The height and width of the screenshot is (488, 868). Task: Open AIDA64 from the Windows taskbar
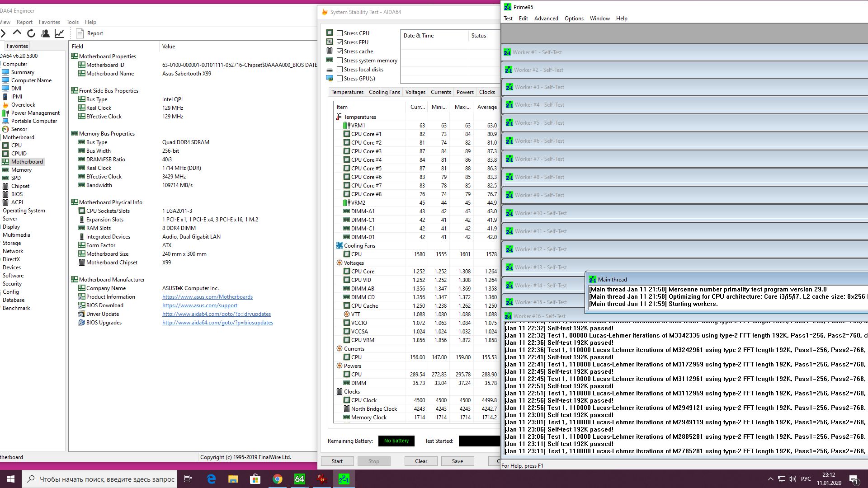coord(299,479)
